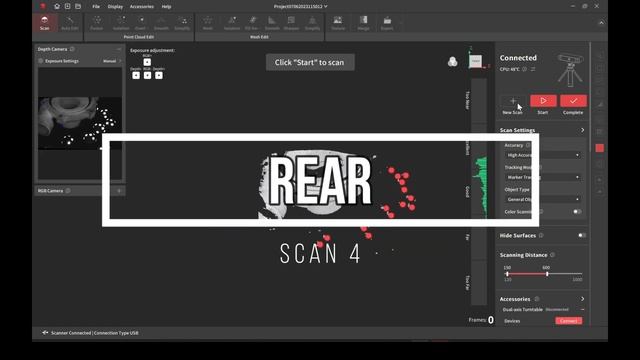640x360 pixels.
Task: Open the project name dropdown
Action: click(301, 7)
